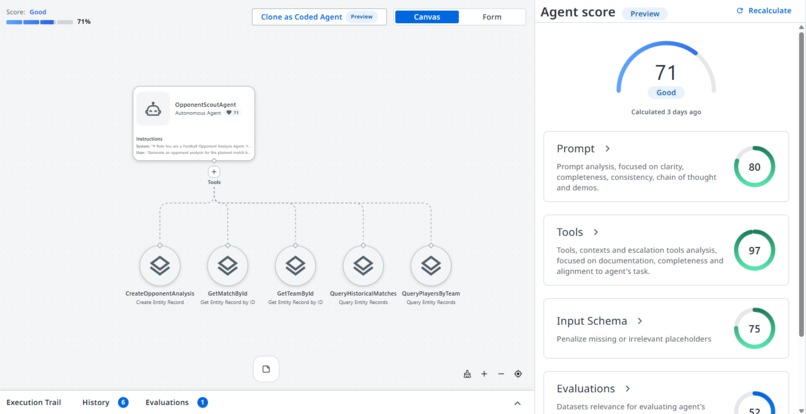Viewport: 806px width, 414px height.
Task: Expand the Tools section chevron
Action: coord(596,232)
